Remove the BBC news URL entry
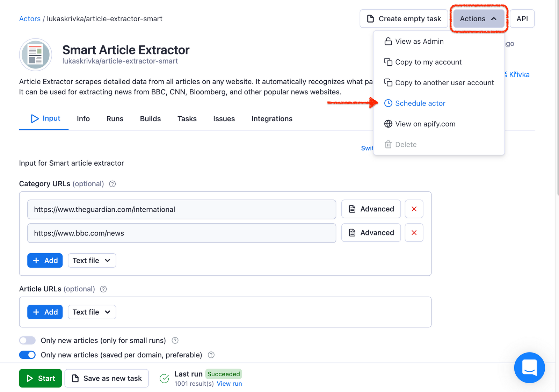This screenshot has height=392, width=559. 414,232
